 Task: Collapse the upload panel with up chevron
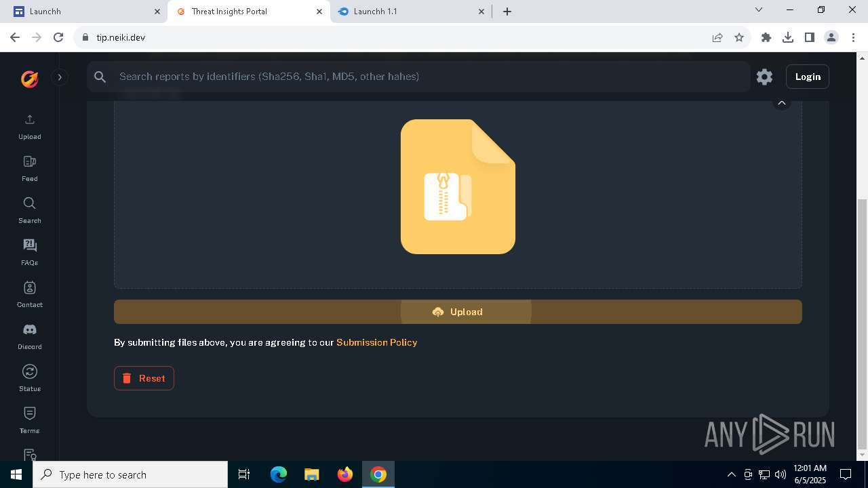(x=781, y=103)
